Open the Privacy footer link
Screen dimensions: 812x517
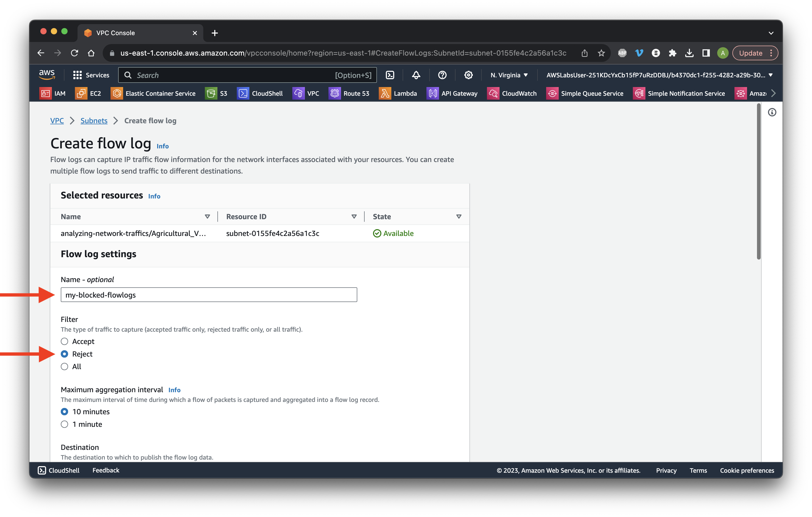pyautogui.click(x=666, y=470)
